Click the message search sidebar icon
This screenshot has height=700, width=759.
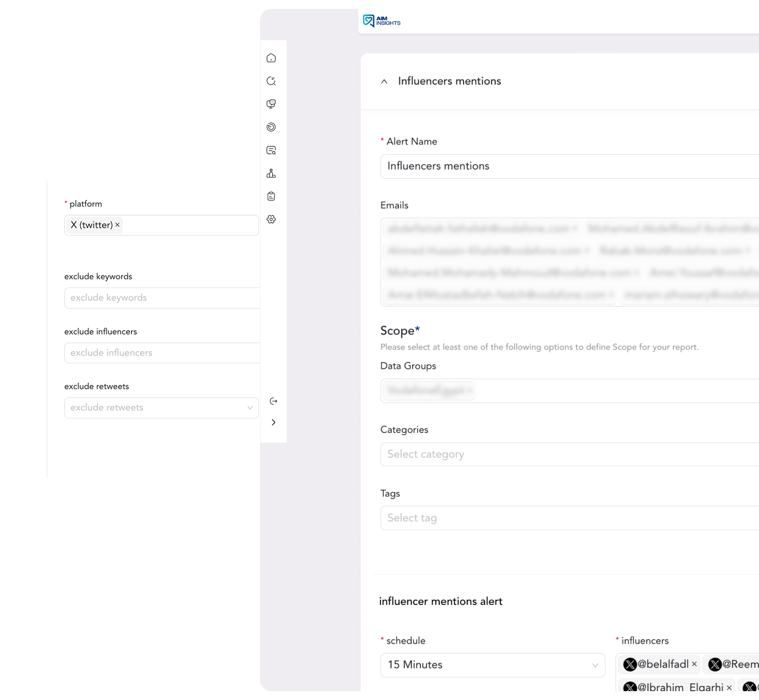pos(271,150)
